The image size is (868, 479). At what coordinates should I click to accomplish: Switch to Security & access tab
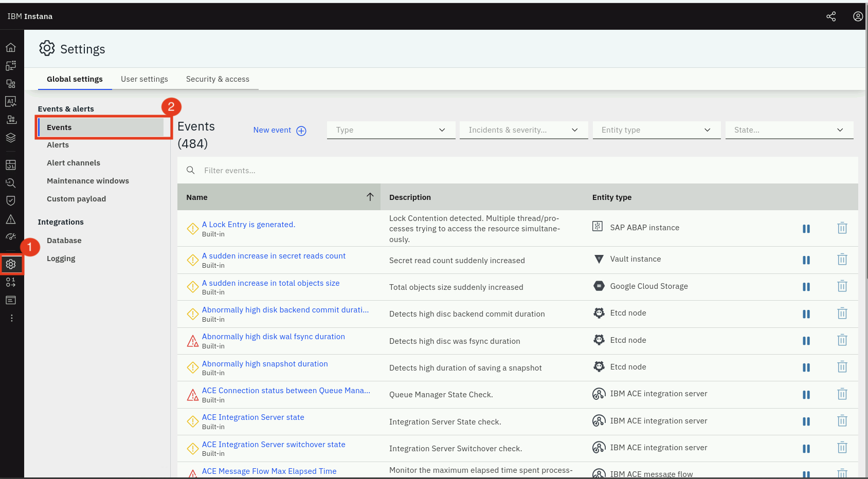coord(218,79)
